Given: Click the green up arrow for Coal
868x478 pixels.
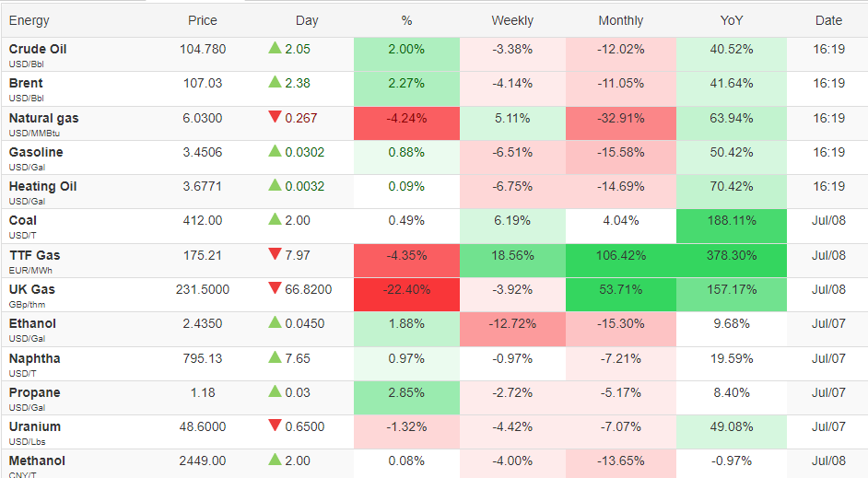Looking at the screenshot, I should [276, 219].
